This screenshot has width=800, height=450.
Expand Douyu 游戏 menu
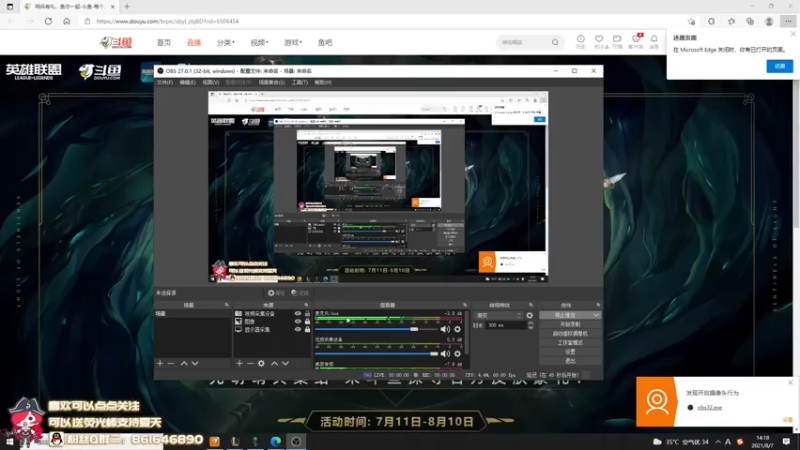[x=293, y=42]
